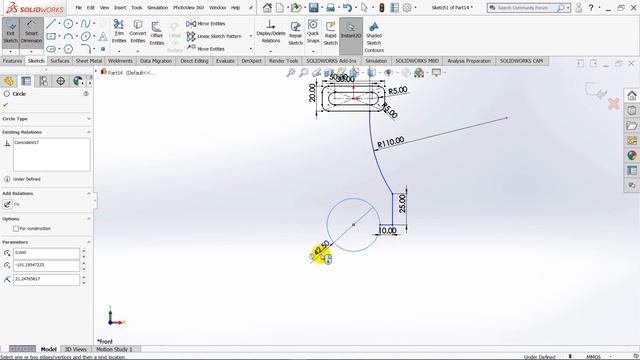Click the Exit Sketch button
Viewport: 640px width, 360px height.
click(x=11, y=32)
